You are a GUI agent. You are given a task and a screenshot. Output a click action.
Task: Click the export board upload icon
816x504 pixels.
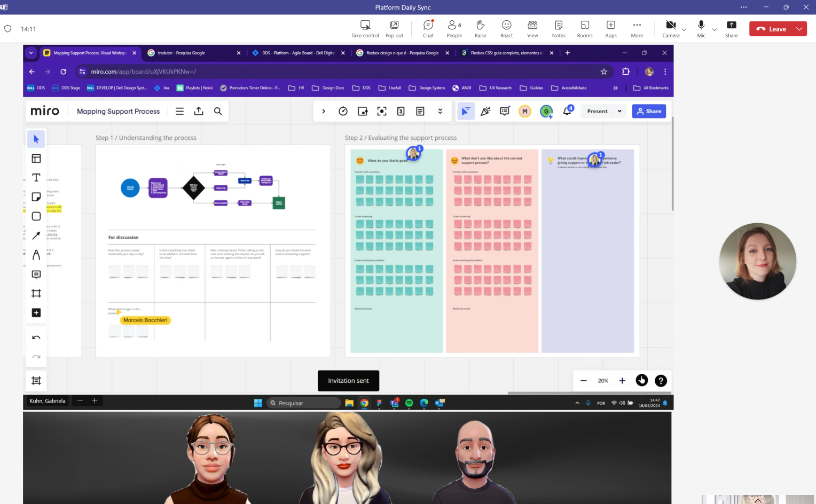199,111
